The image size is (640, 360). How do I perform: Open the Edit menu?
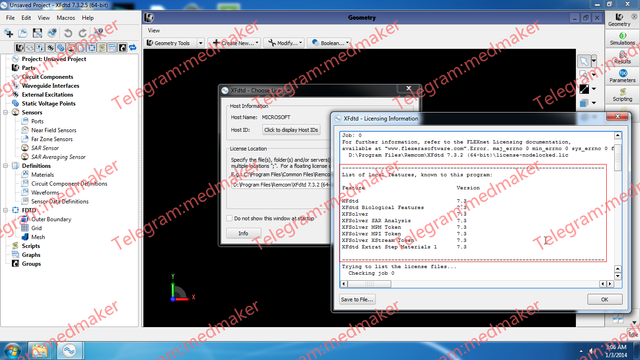26,18
